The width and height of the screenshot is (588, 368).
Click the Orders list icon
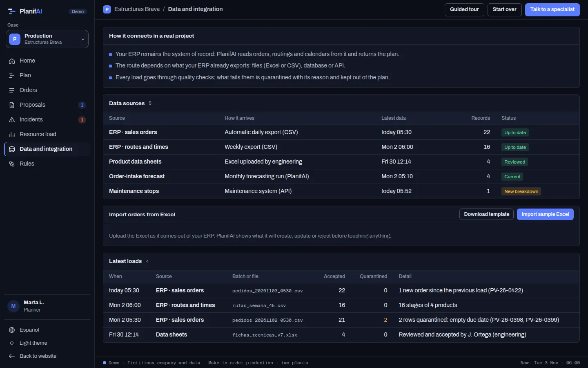pyautogui.click(x=12, y=90)
